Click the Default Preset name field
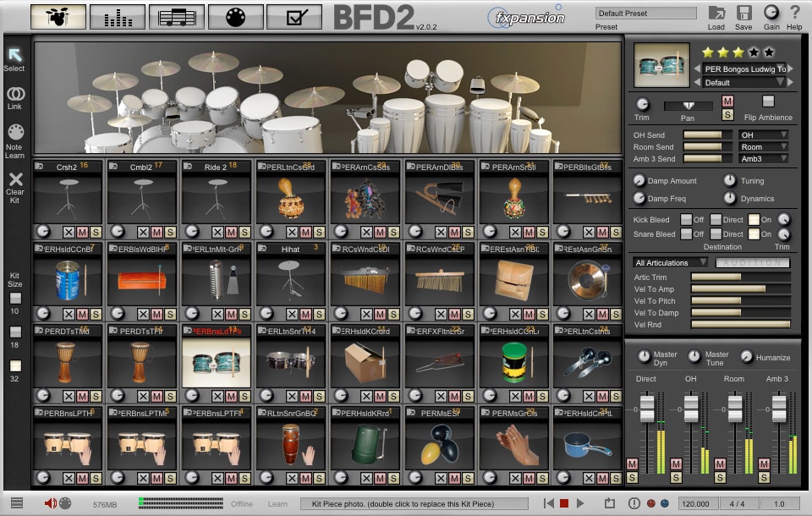The image size is (812, 516). tap(645, 14)
